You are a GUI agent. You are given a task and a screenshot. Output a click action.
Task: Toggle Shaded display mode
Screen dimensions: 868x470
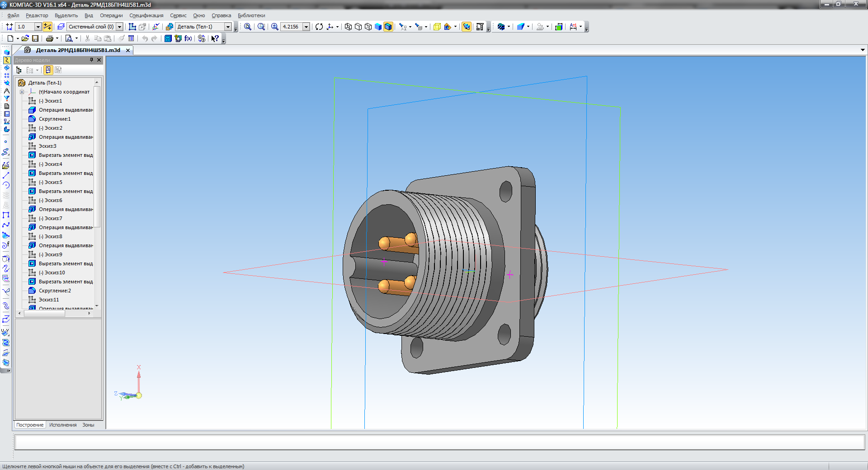click(378, 27)
